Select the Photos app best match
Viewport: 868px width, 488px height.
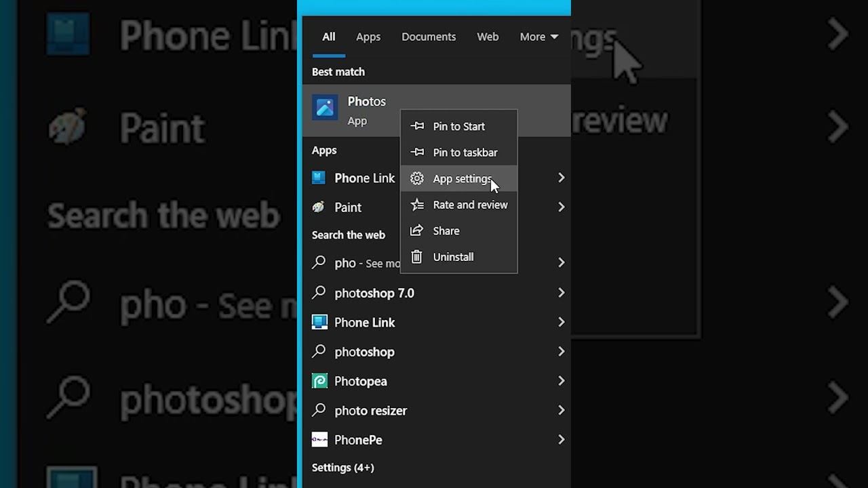click(436, 110)
